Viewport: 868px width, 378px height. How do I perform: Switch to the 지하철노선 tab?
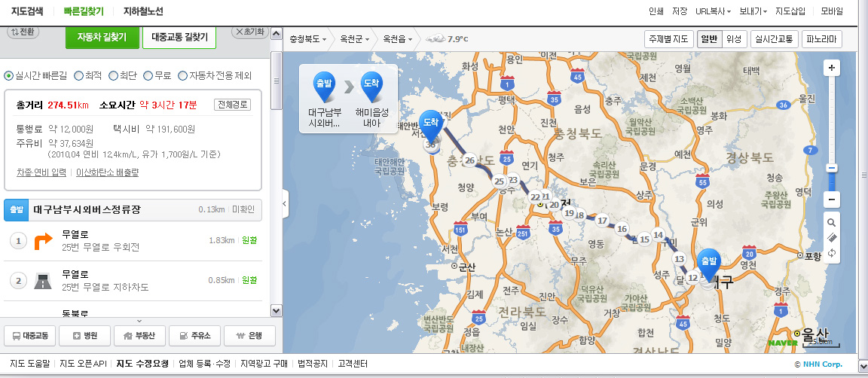[x=143, y=11]
